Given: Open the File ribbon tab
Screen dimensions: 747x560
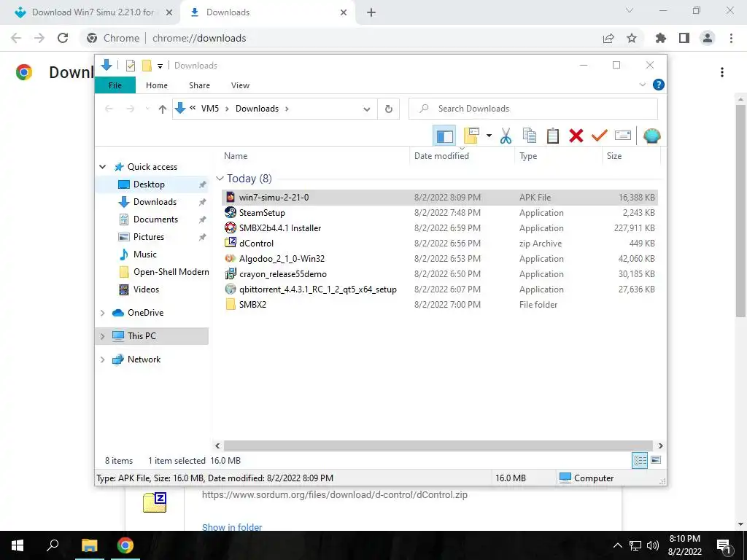Looking at the screenshot, I should tap(115, 85).
